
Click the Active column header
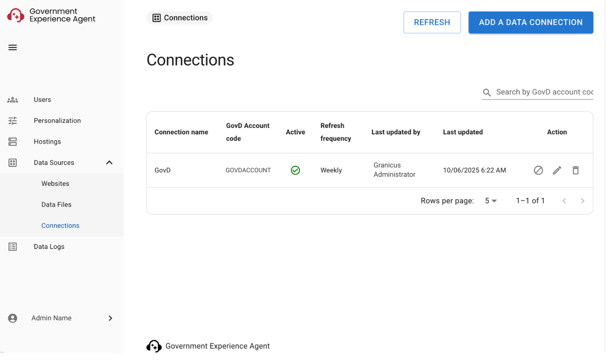point(295,132)
